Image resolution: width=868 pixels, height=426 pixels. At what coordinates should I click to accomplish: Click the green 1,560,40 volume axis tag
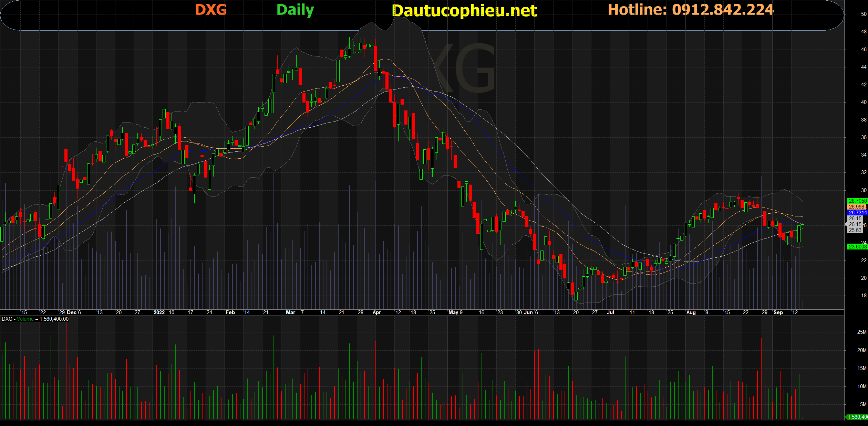(x=857, y=417)
